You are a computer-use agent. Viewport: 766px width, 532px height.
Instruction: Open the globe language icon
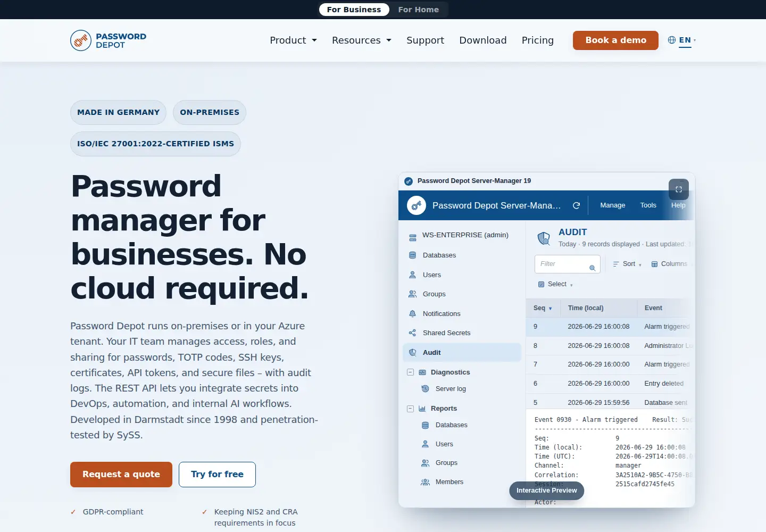(x=672, y=40)
